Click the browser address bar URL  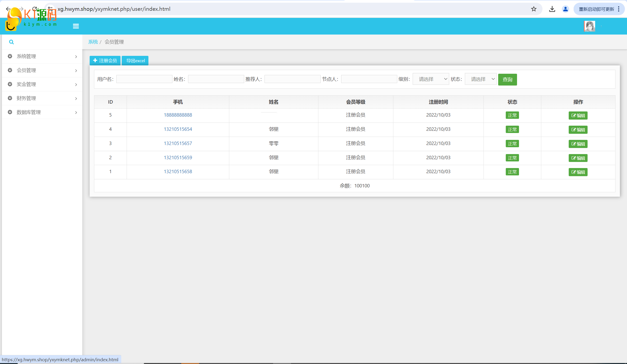(114, 9)
